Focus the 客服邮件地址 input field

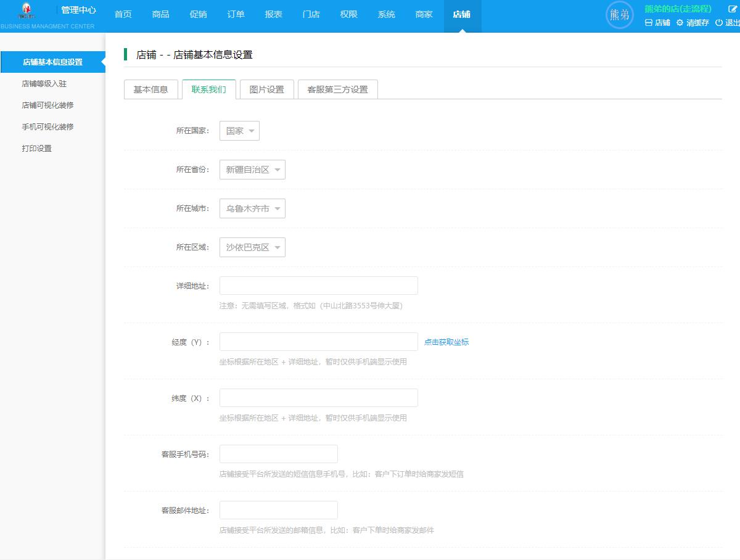tap(279, 510)
